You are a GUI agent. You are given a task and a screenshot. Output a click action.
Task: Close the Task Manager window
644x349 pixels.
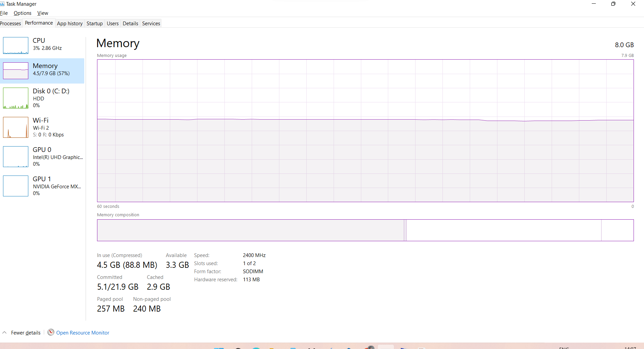click(633, 4)
